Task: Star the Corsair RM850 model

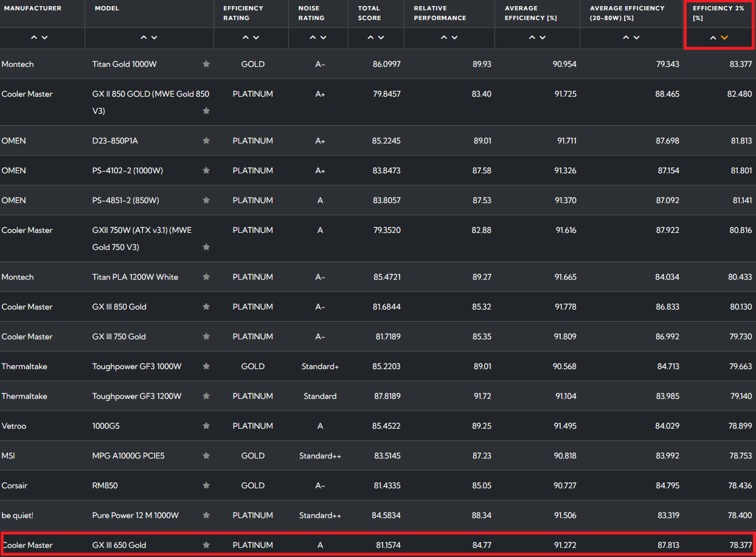Action: pyautogui.click(x=206, y=485)
